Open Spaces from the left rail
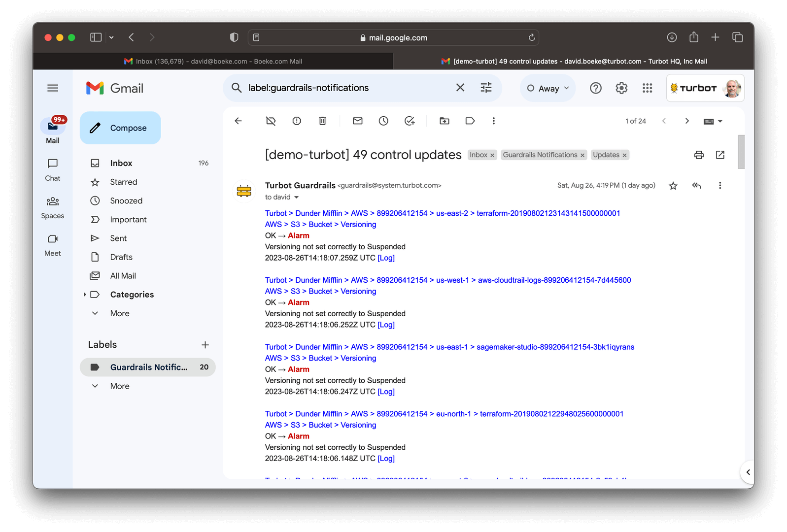The width and height of the screenshot is (787, 532). (x=53, y=207)
